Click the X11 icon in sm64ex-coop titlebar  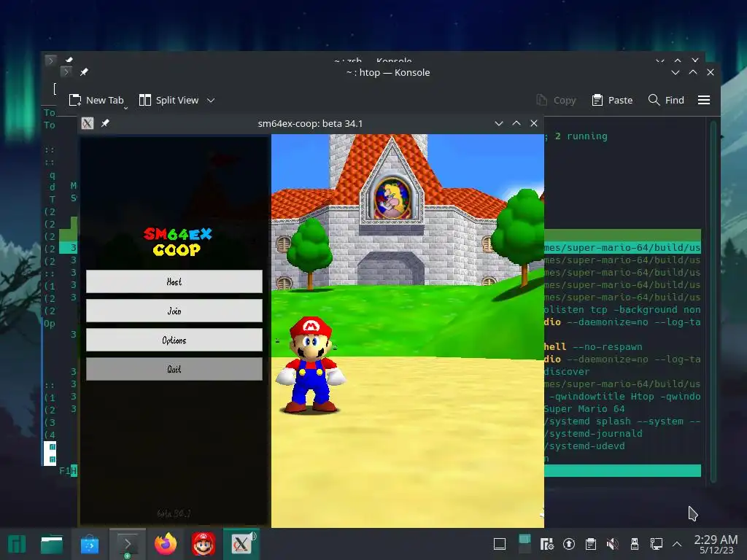pyautogui.click(x=88, y=123)
